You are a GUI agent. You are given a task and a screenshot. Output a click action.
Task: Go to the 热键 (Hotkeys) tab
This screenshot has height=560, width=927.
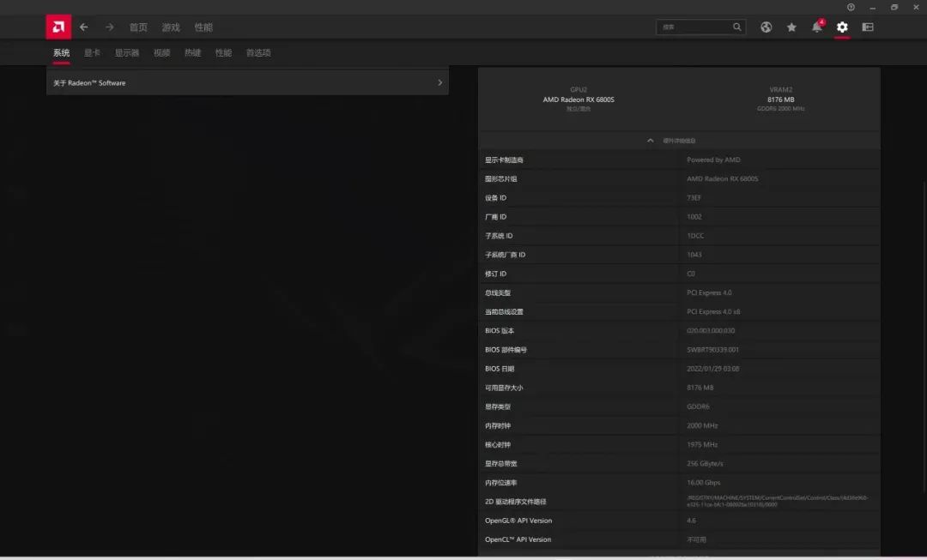click(192, 53)
